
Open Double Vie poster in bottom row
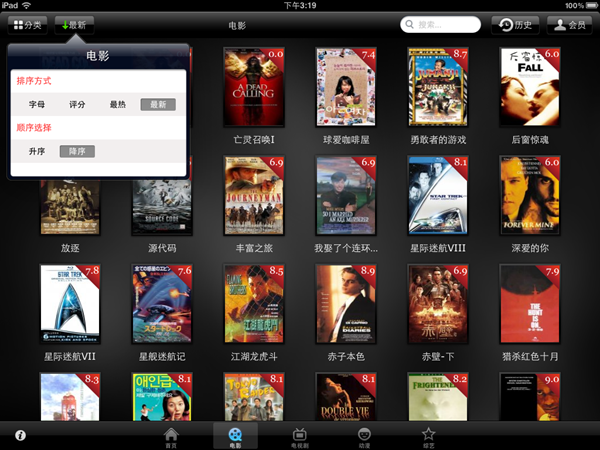click(x=346, y=396)
